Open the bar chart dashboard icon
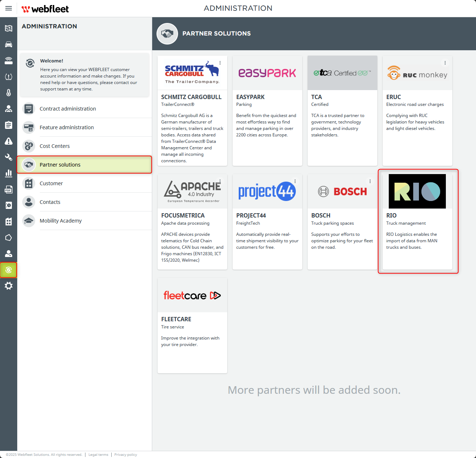The width and height of the screenshot is (476, 458). [x=9, y=173]
